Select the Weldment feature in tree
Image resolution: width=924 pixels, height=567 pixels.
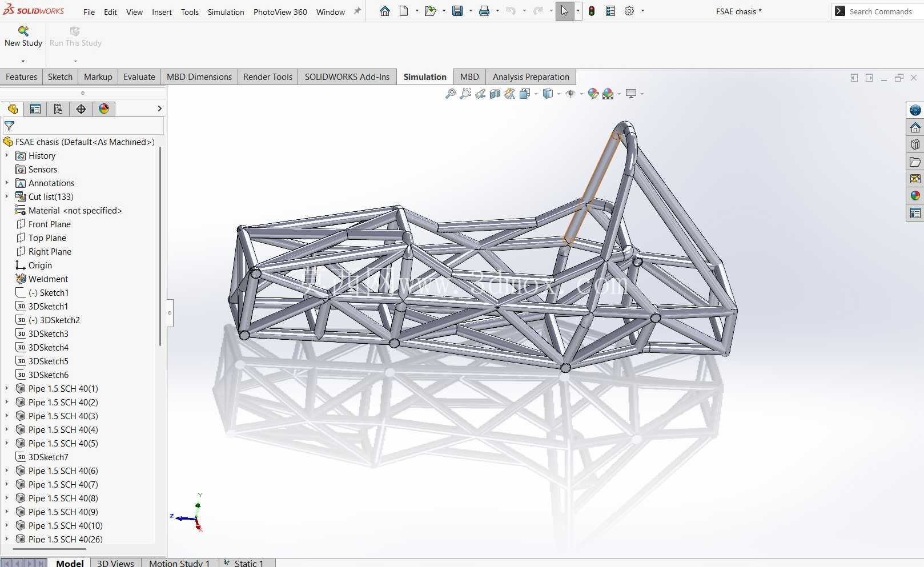48,279
